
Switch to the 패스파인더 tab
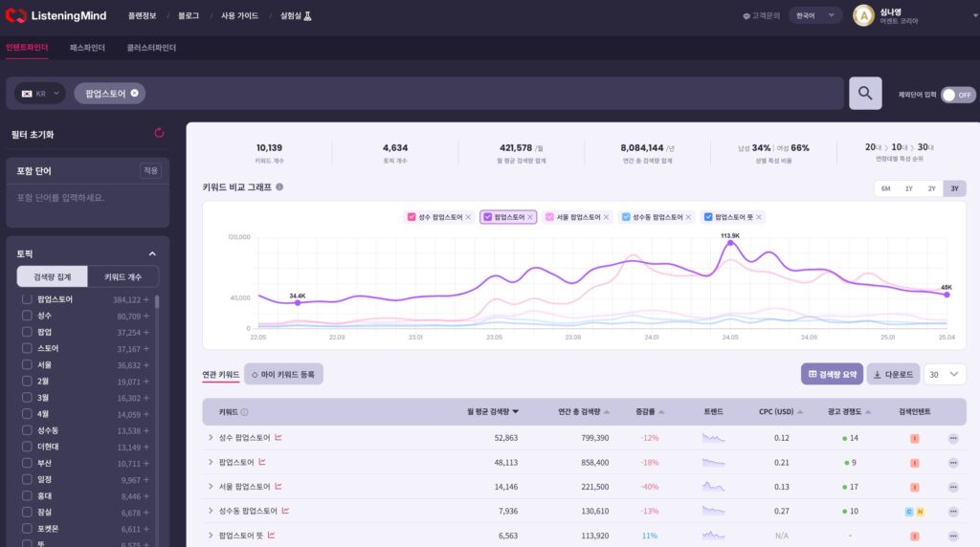[x=87, y=48]
